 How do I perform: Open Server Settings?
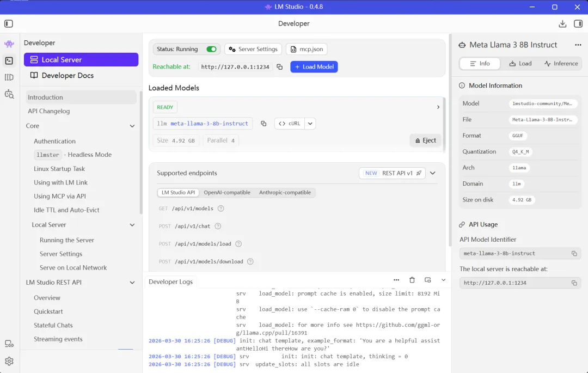click(x=253, y=49)
